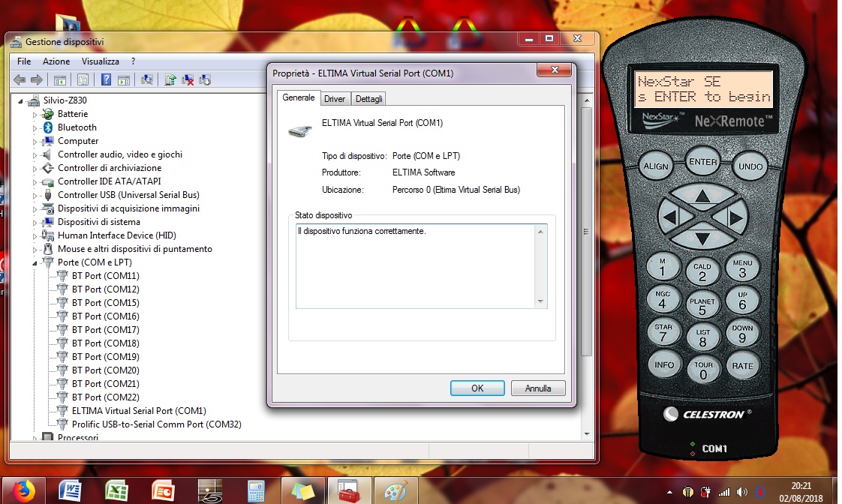The width and height of the screenshot is (842, 504).
Task: Click the Back arrow in Device Manager toolbar
Action: click(x=20, y=80)
